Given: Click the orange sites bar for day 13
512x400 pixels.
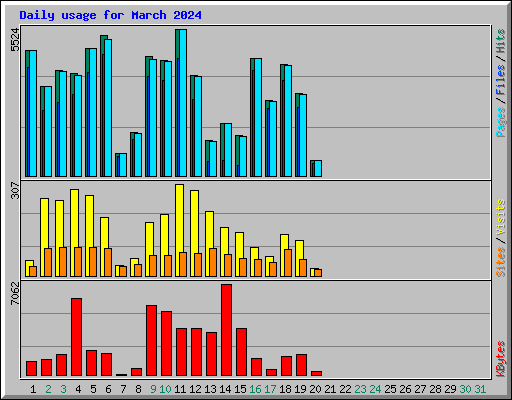Looking at the screenshot, I should pos(213,263).
